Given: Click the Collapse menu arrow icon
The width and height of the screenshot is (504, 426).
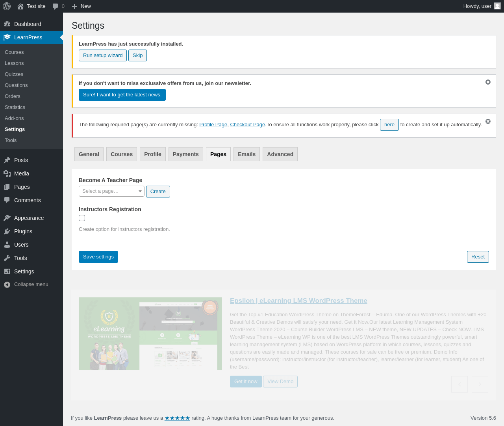Looking at the screenshot, I should 7,284.
